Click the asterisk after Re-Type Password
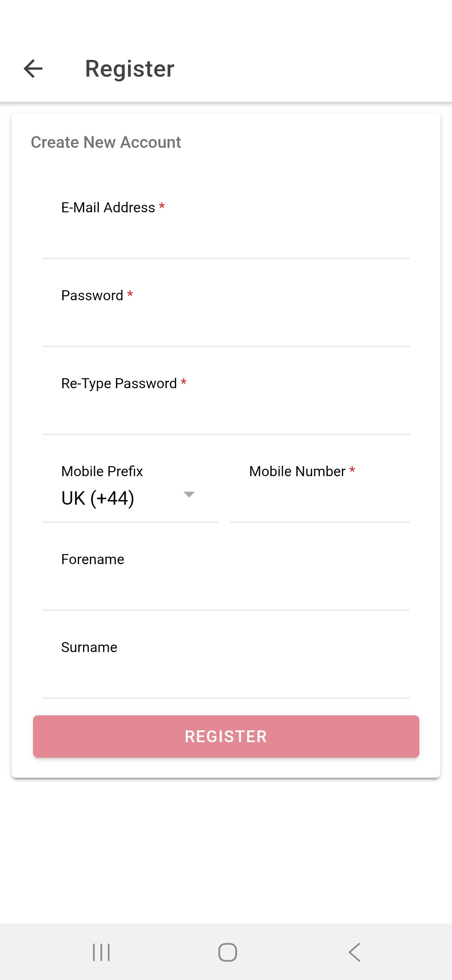452x980 pixels. point(184,382)
